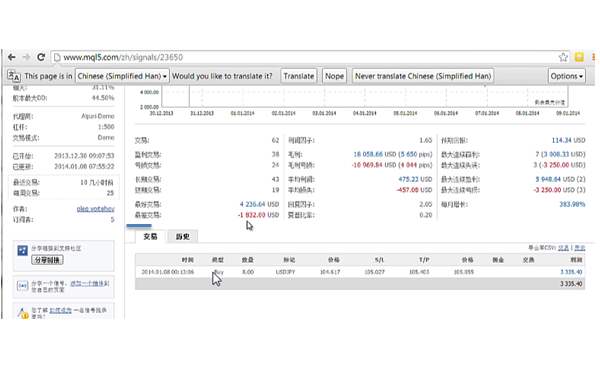
Task: Click the compass warning icon in the sidebar
Action: tap(22, 313)
